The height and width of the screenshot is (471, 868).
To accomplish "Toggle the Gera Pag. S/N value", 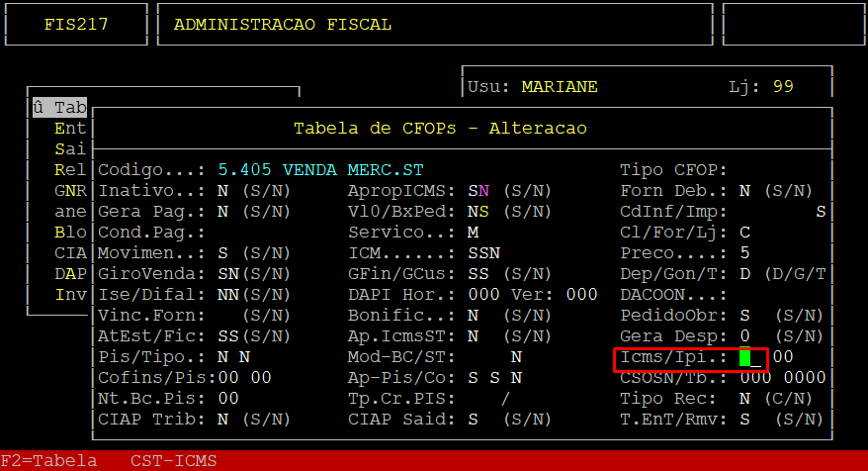I will (222, 212).
